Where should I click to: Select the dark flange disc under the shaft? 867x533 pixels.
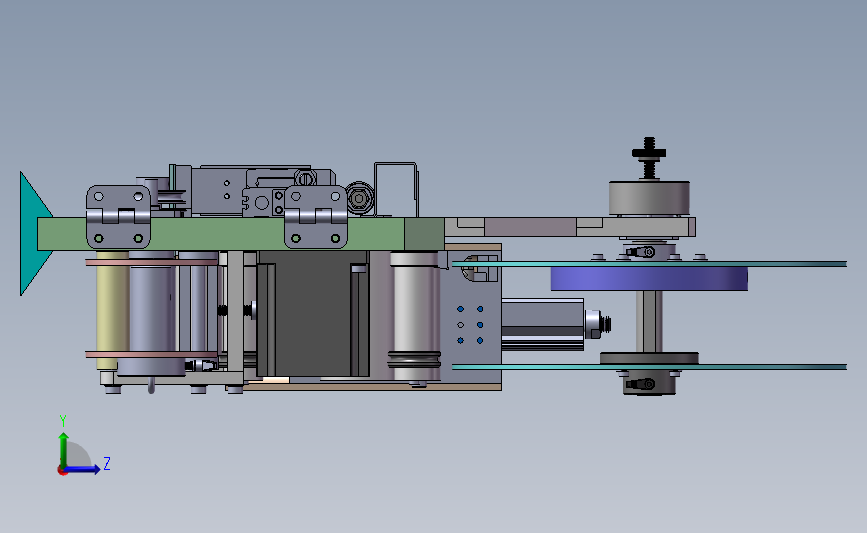pyautogui.click(x=649, y=358)
